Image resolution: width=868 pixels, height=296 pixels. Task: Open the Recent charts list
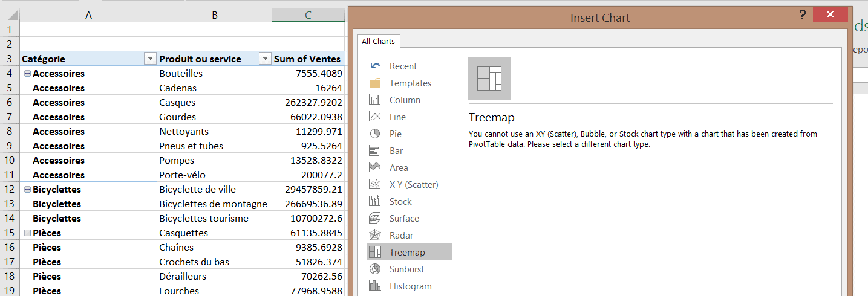[x=403, y=66]
